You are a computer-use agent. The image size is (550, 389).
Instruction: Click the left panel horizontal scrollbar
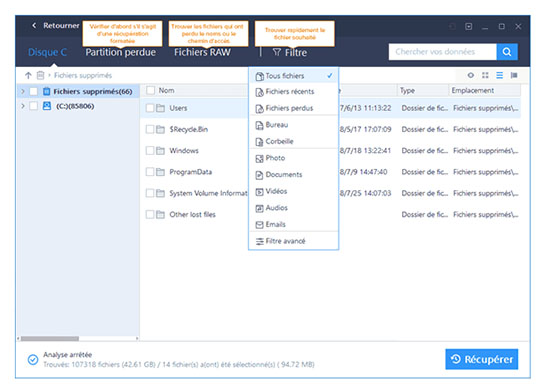(50, 338)
